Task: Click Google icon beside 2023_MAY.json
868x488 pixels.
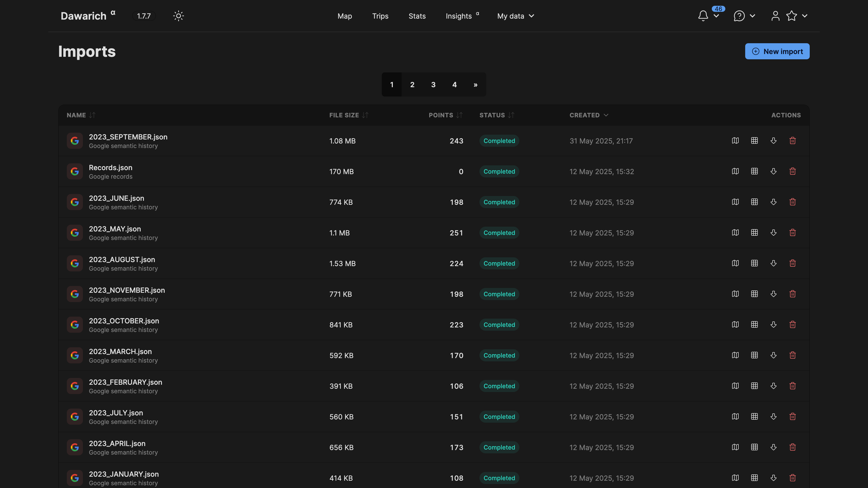Action: pyautogui.click(x=74, y=232)
